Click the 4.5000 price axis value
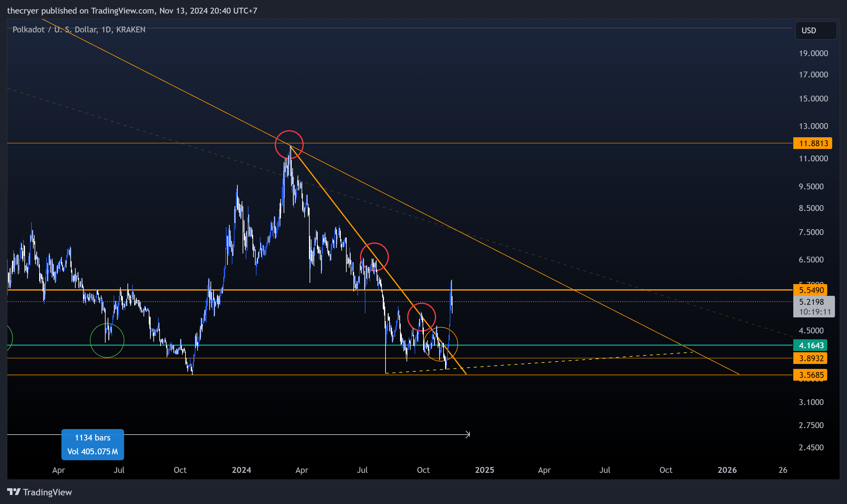The height and width of the screenshot is (504, 847). click(x=811, y=331)
